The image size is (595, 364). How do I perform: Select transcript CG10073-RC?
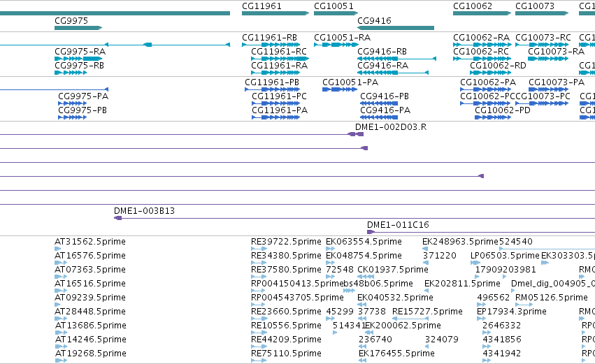(x=542, y=45)
